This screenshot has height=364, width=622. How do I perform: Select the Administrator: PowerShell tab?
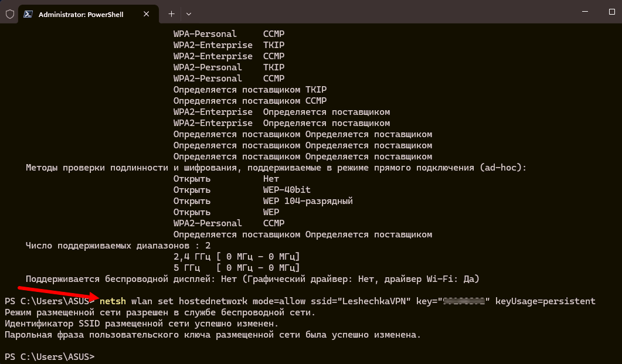tap(81, 14)
